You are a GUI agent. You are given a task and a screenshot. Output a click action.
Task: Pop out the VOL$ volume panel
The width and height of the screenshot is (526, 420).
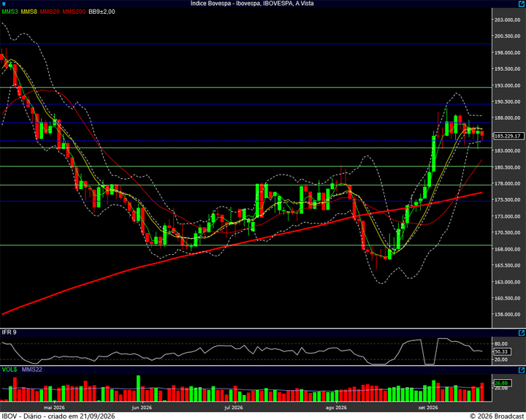(x=522, y=370)
